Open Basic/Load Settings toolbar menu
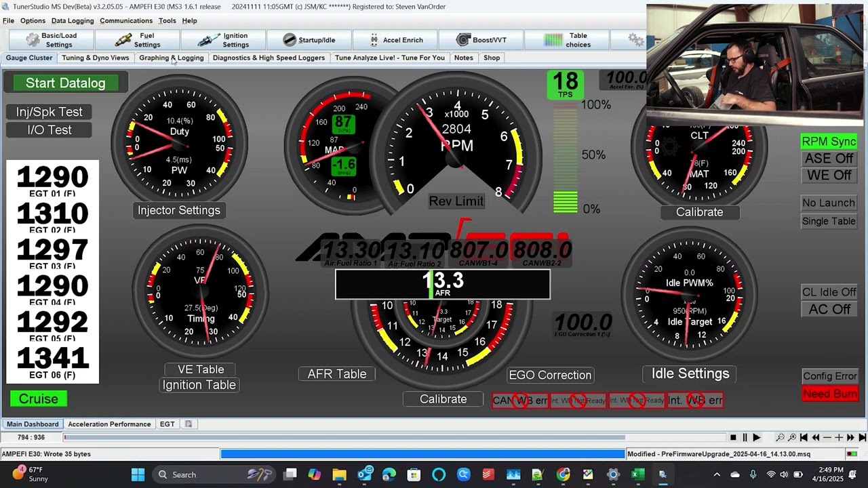 50,40
